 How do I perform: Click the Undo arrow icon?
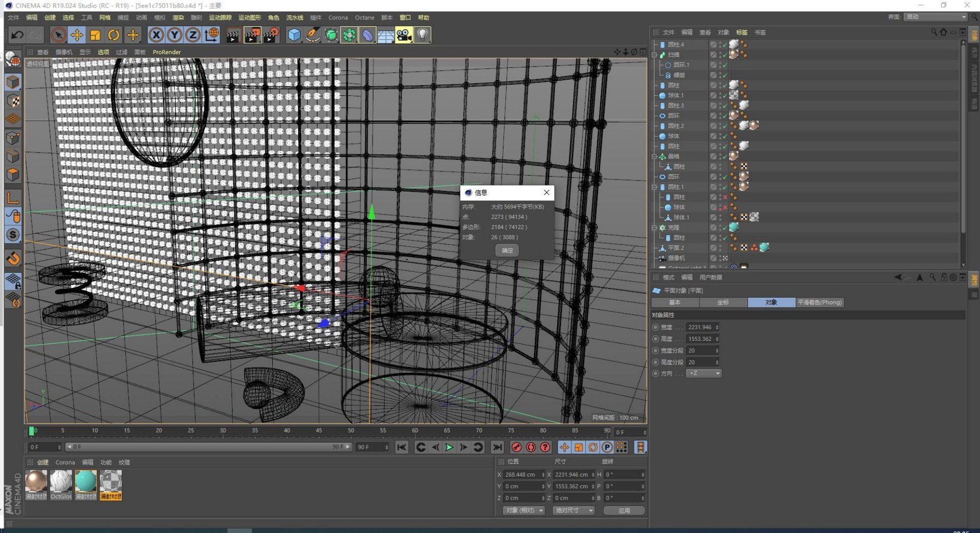[17, 35]
